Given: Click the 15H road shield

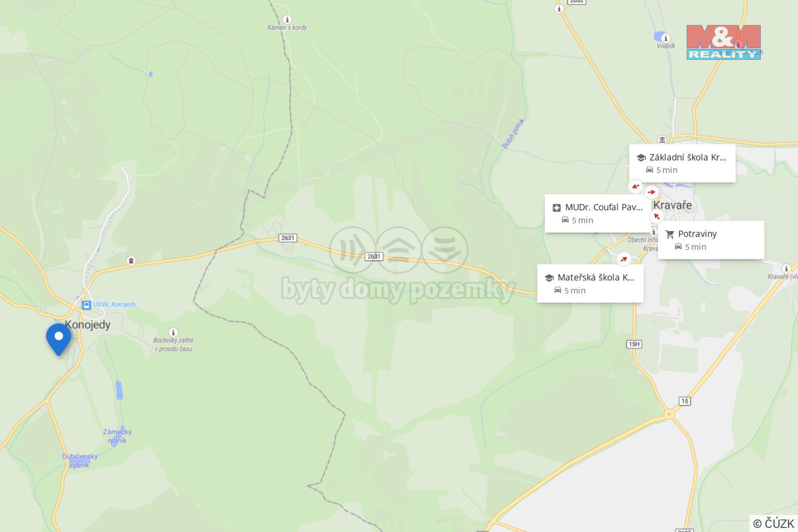Looking at the screenshot, I should 634,344.
